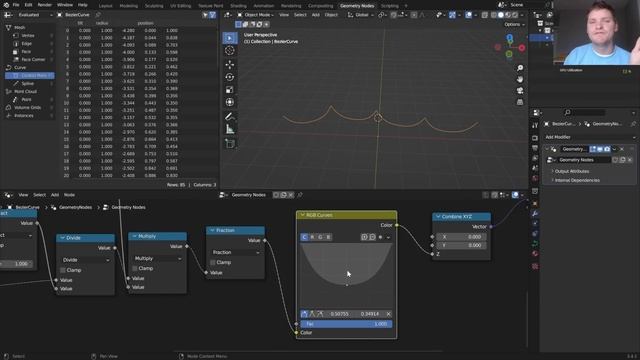Enable solid viewport shading mode

pyautogui.click(x=501, y=15)
